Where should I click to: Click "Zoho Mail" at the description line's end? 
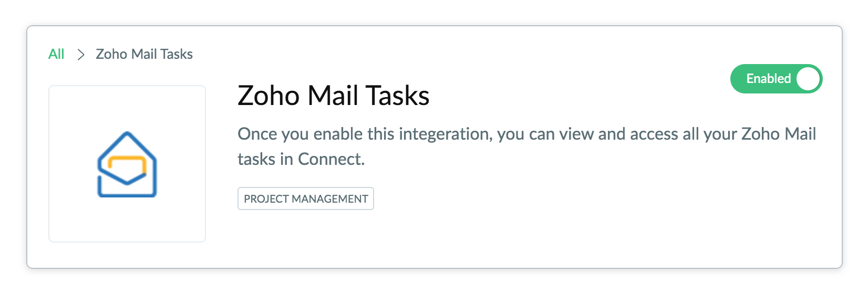click(778, 134)
